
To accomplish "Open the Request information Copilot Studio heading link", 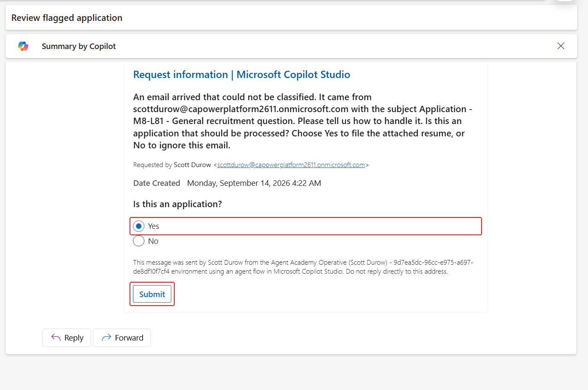I will pos(242,75).
